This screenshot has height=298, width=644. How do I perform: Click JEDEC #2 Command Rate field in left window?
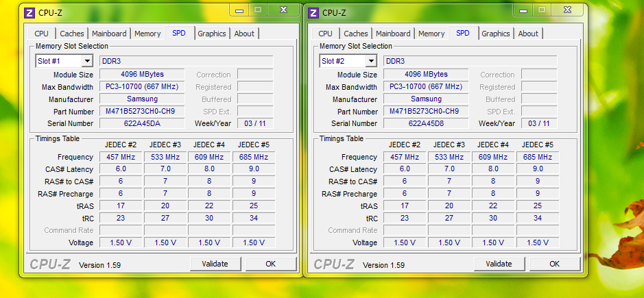121,230
